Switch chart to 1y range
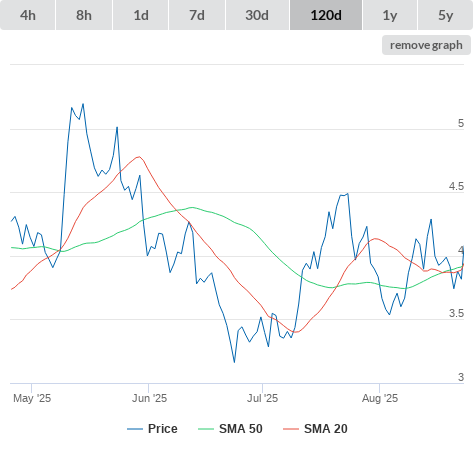 [x=390, y=15]
